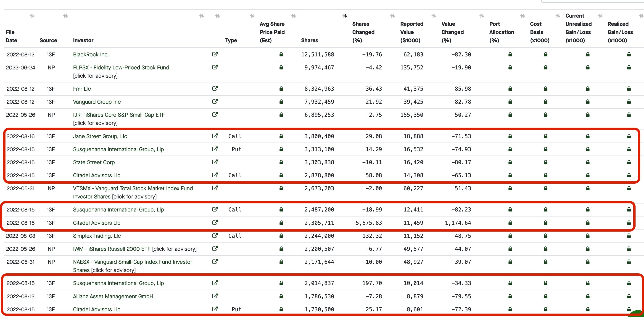Open Simplex Trading, Llc investor page
The image size is (644, 317).
click(97, 236)
